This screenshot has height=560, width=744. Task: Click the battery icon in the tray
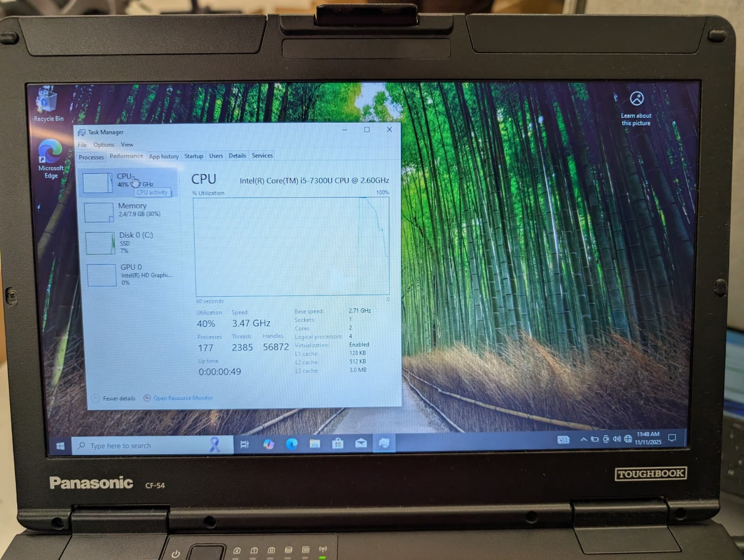click(x=594, y=439)
